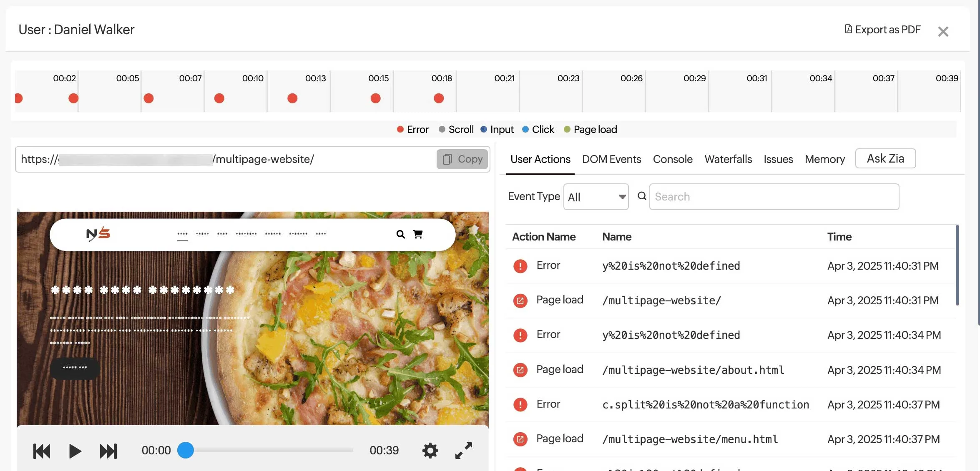Select the error marker beside the 00:02 tick
The height and width of the screenshot is (471, 980).
[73, 98]
